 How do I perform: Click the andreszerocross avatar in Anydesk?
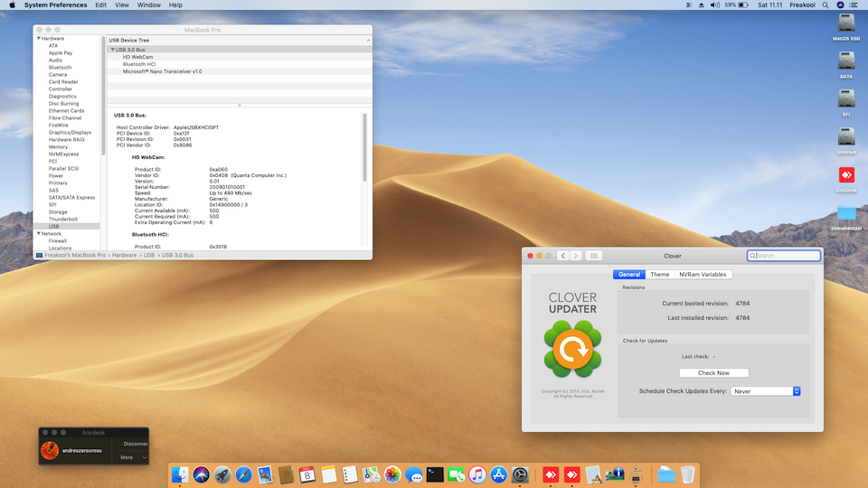click(51, 450)
